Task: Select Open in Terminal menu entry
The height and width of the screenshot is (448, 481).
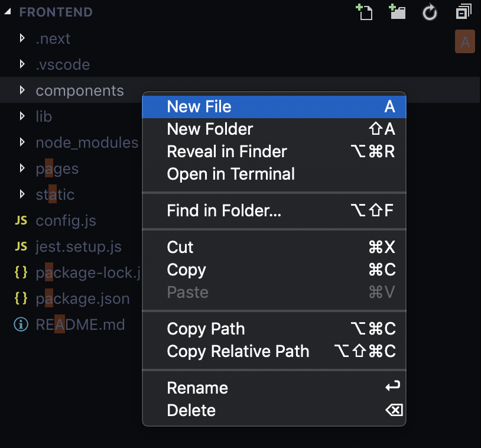Action: [x=230, y=174]
